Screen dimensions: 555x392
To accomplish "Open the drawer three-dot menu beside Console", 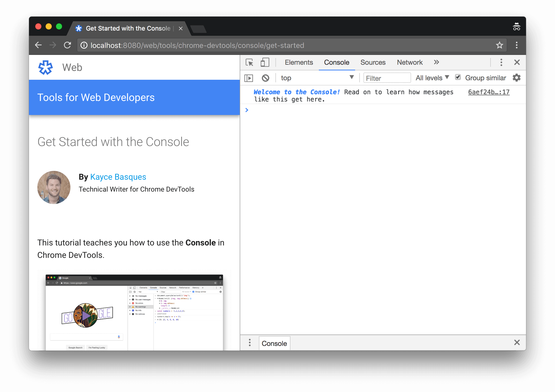I will (x=250, y=343).
